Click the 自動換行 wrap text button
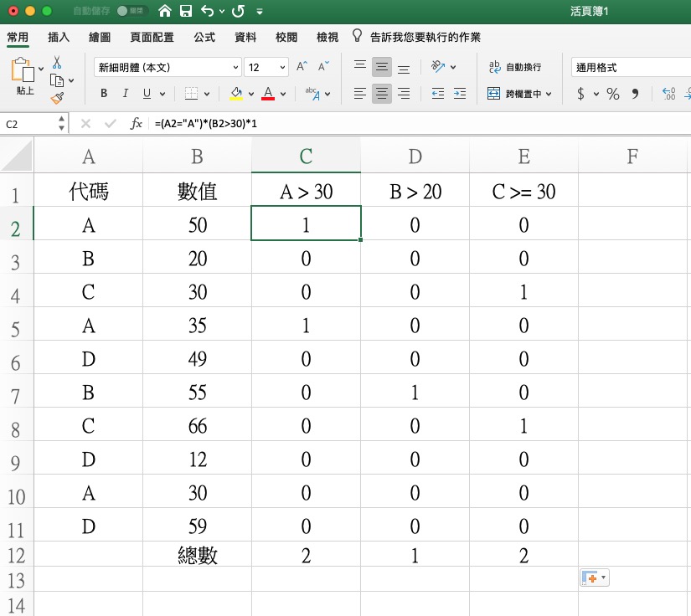 pyautogui.click(x=515, y=67)
